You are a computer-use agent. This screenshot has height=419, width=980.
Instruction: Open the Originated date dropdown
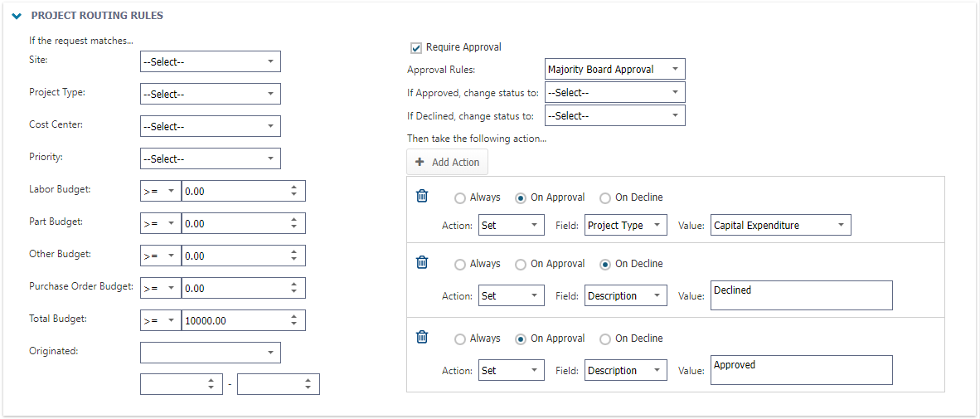tap(211, 353)
